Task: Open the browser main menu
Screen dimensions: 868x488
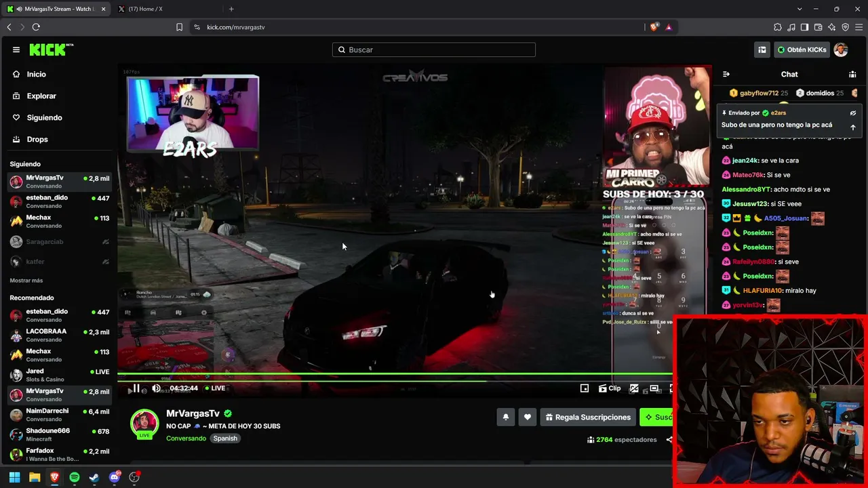Action: pos(859,27)
